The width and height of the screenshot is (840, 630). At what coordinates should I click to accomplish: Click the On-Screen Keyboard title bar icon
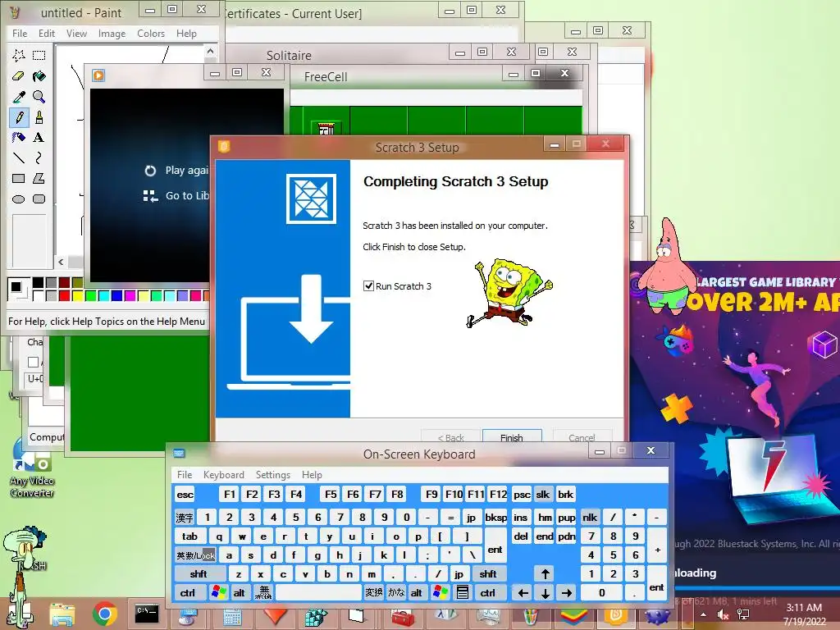[x=179, y=454]
